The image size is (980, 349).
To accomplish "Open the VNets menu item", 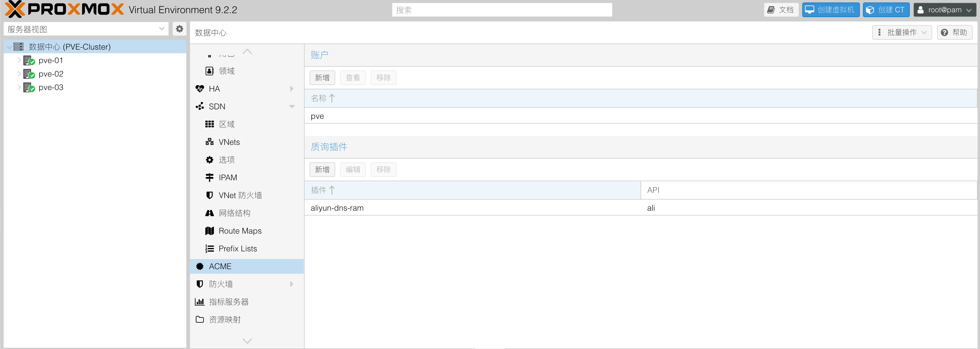I will [247, 142].
